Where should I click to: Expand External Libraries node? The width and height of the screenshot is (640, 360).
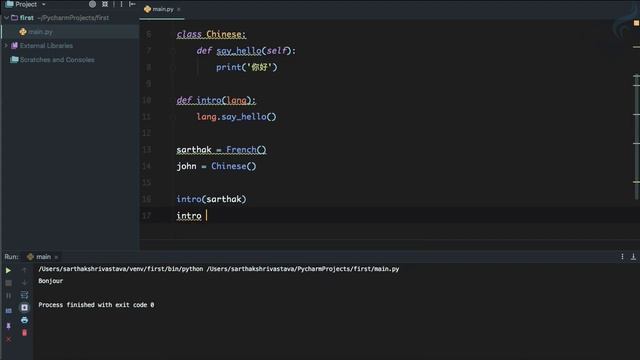point(6,46)
